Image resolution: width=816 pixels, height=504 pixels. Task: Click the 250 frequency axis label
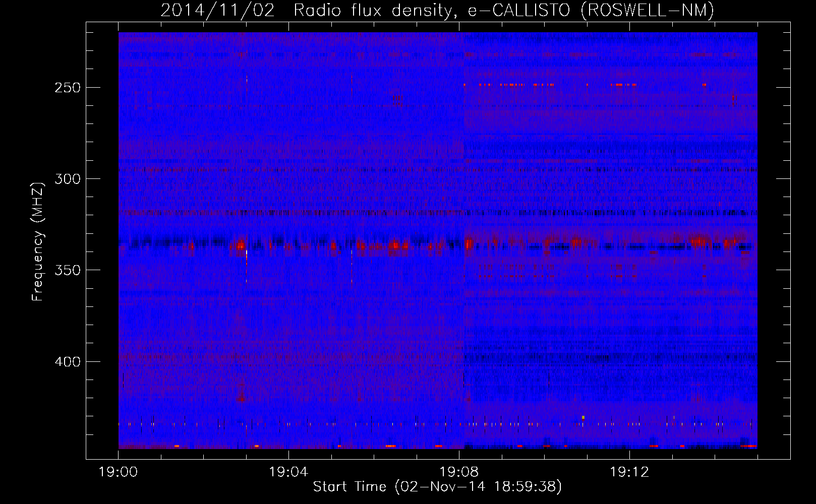(x=68, y=88)
